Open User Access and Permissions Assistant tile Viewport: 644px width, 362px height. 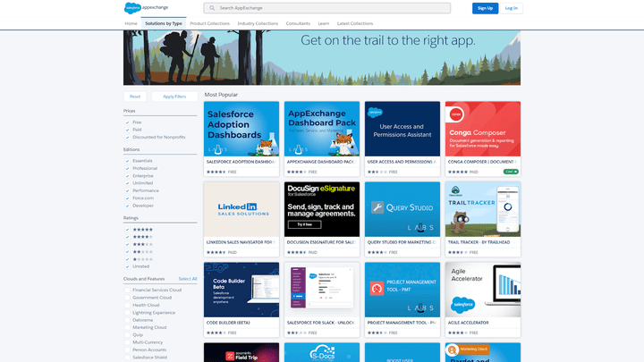402,139
